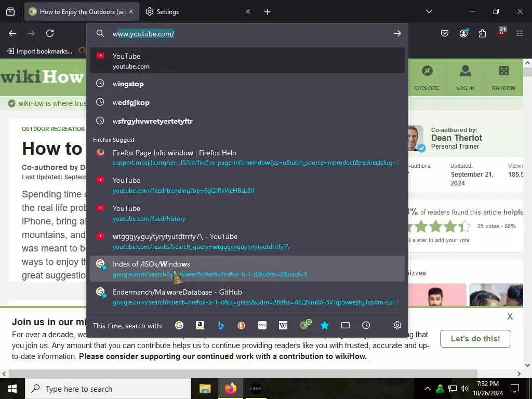Image resolution: width=532 pixels, height=399 pixels.
Task: Search this time with Bing
Action: tap(220, 325)
